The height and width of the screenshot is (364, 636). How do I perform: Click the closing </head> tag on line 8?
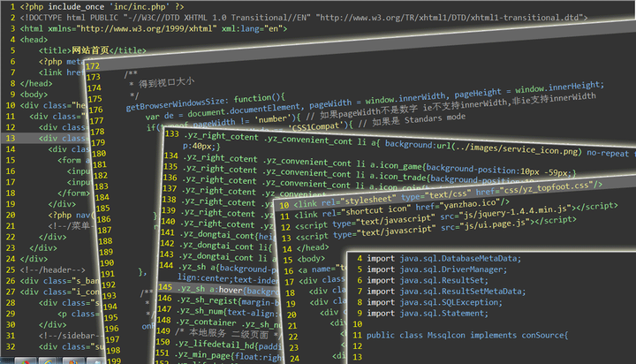pyautogui.click(x=36, y=84)
